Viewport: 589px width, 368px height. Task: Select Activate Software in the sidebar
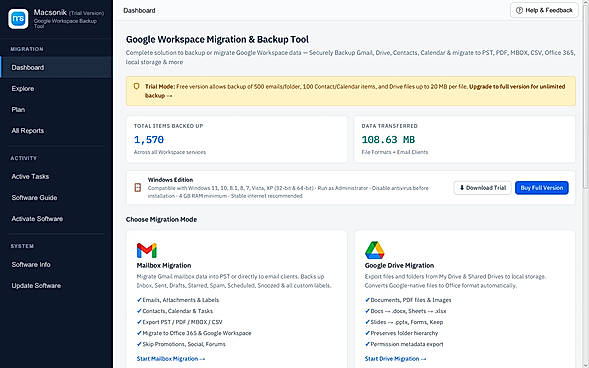(56, 219)
